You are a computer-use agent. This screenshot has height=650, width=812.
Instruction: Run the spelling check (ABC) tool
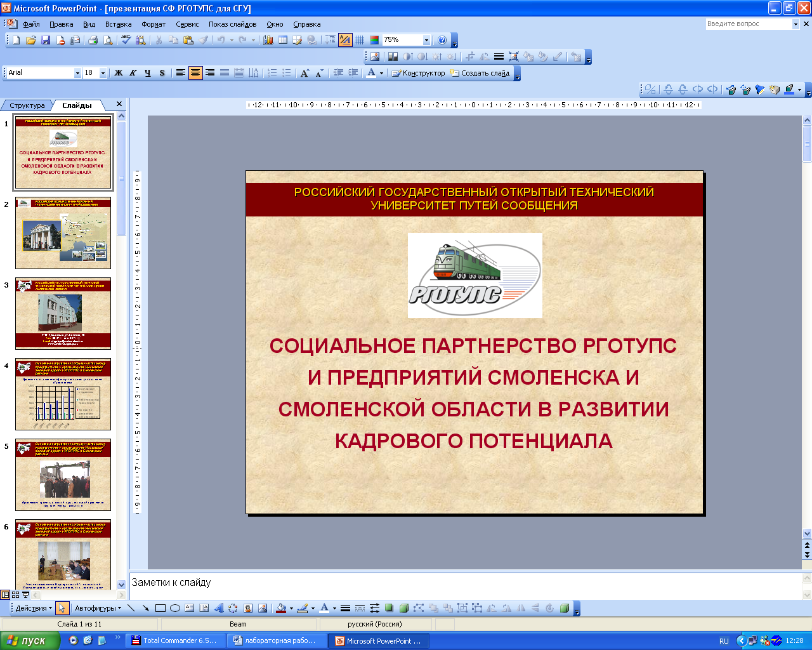coord(126,40)
